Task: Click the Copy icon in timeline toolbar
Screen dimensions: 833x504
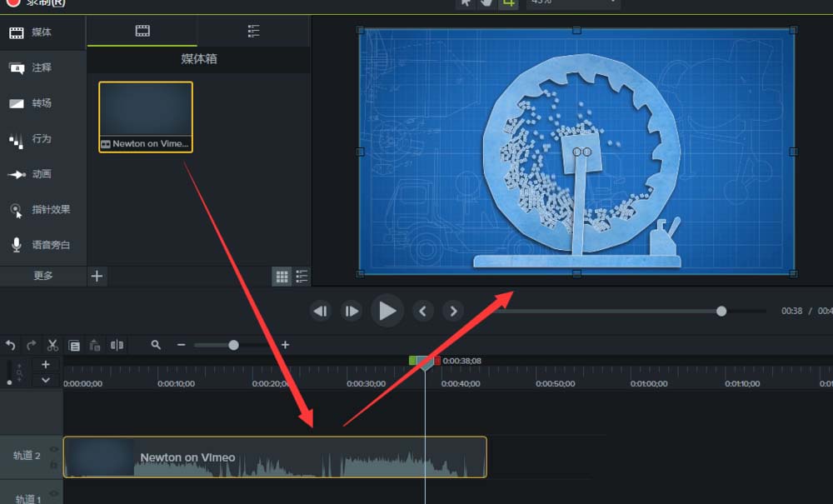Action: (x=74, y=345)
